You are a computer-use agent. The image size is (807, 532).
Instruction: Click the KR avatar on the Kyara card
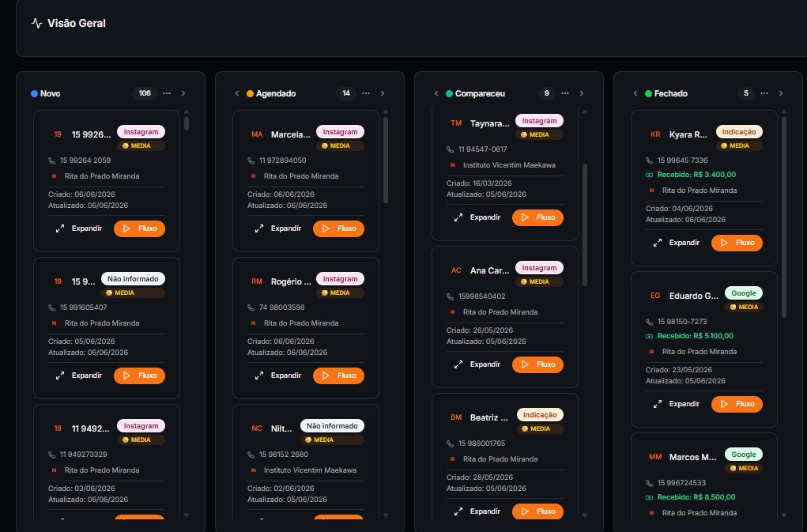pos(655,134)
